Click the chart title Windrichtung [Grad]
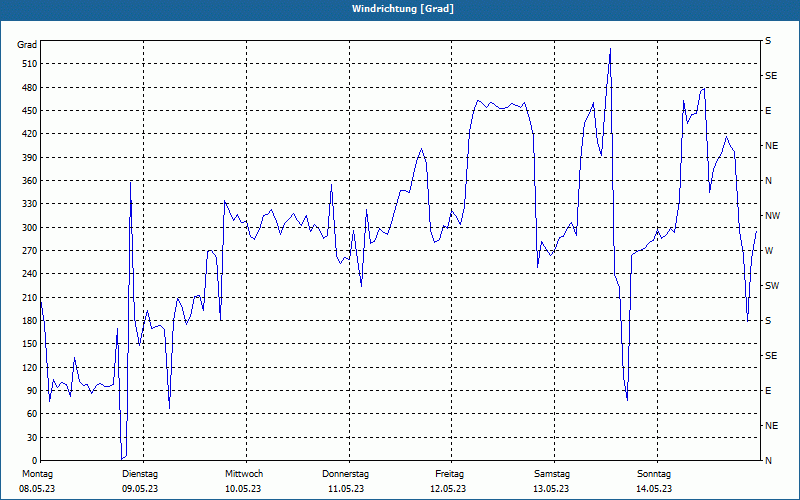Screen dimensions: 800x500 (403, 9)
